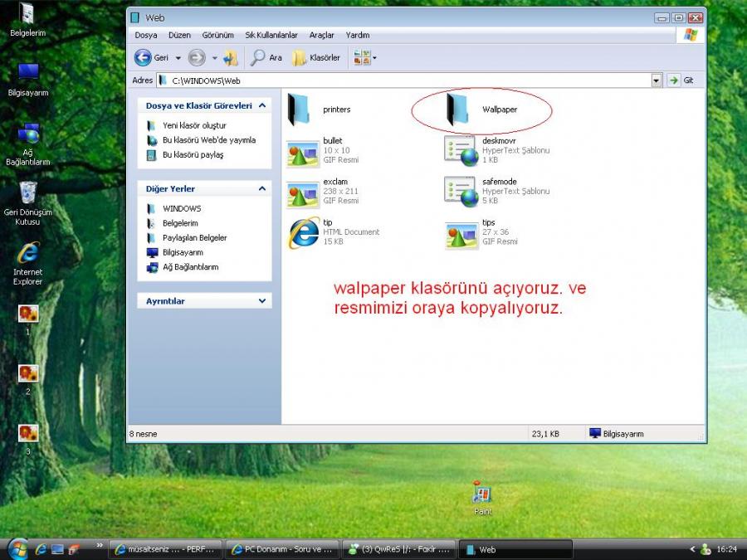Select the tip HTML document
Image resolution: width=747 pixels, height=560 pixels.
[x=303, y=232]
